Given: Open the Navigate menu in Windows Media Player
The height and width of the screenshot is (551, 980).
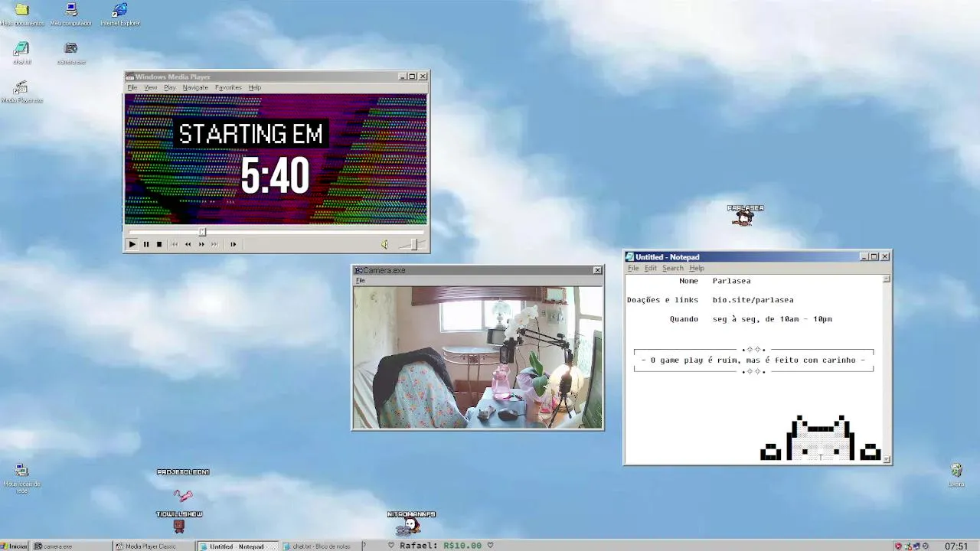Looking at the screenshot, I should coord(195,87).
